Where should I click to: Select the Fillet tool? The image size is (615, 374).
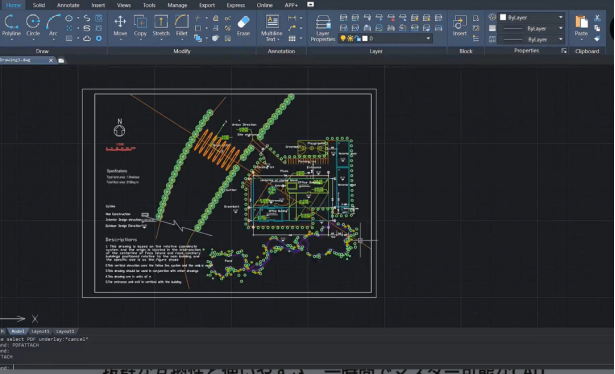[x=182, y=25]
